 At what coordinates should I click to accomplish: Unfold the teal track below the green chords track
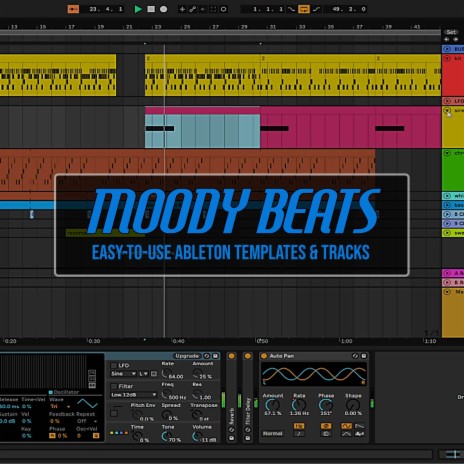tap(447, 196)
